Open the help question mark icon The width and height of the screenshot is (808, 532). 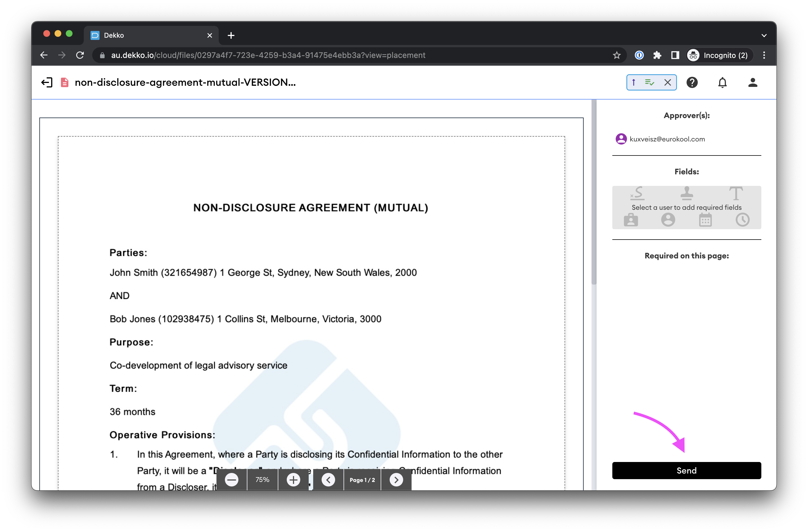[692, 82]
